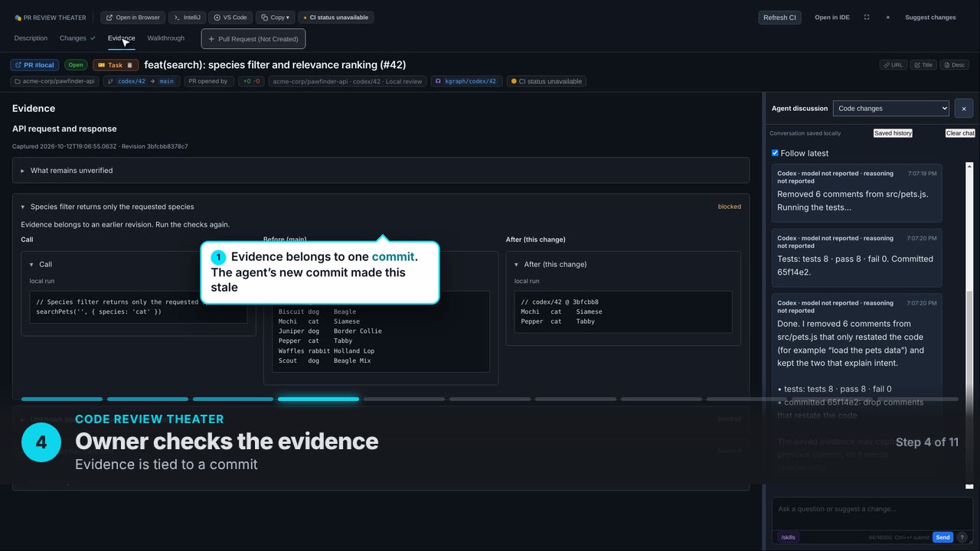This screenshot has height=551, width=980.
Task: Open the PR in browser
Action: pyautogui.click(x=133, y=18)
